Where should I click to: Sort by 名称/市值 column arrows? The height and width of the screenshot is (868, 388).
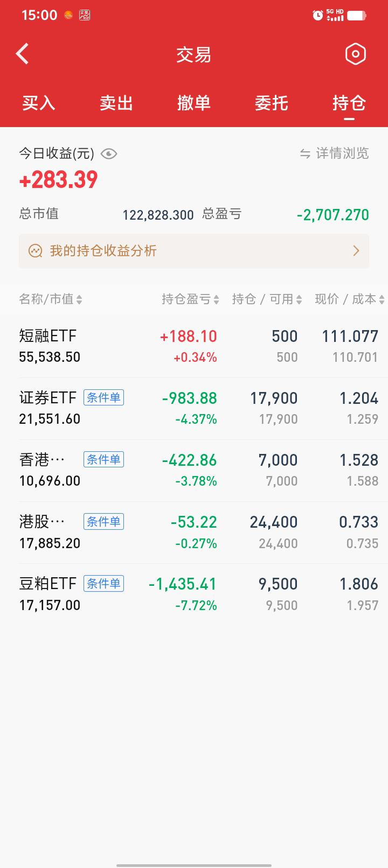(79, 299)
